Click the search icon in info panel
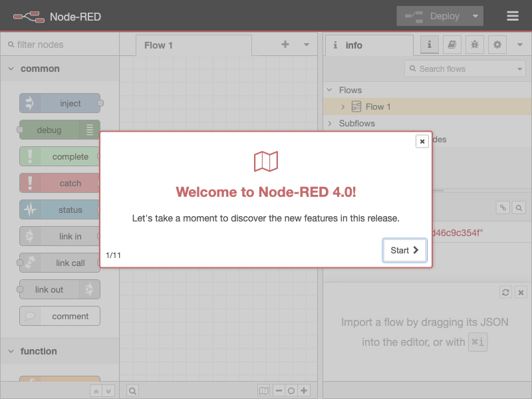The image size is (532, 399). [519, 207]
